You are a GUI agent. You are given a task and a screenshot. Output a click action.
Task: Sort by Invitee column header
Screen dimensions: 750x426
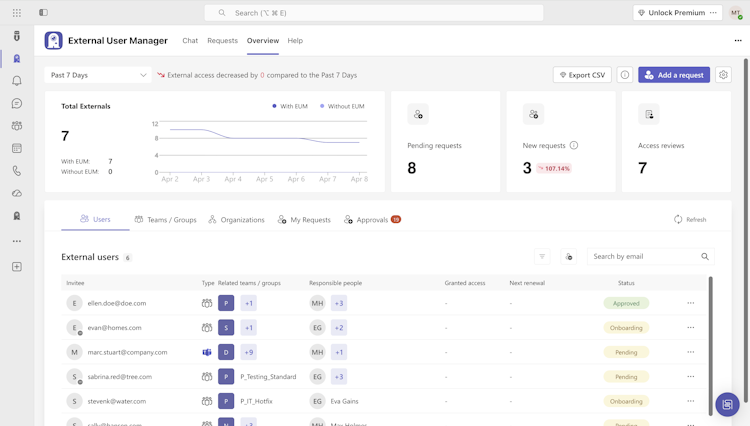coord(75,283)
